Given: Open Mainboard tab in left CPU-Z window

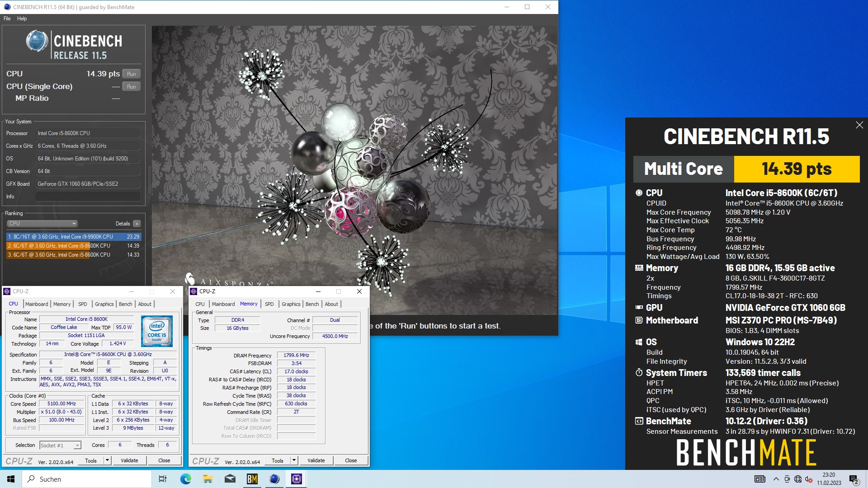Looking at the screenshot, I should (x=37, y=304).
